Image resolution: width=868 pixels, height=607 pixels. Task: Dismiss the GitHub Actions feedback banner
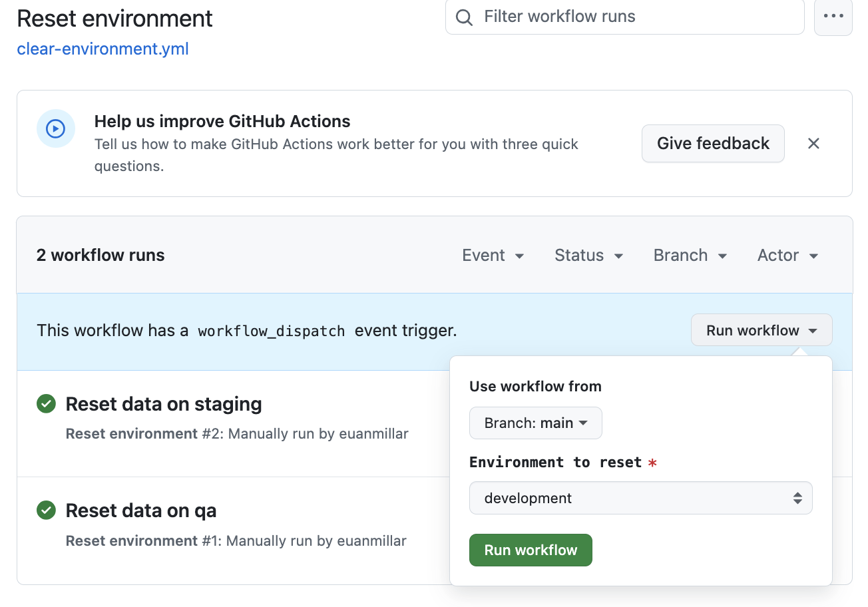[813, 143]
